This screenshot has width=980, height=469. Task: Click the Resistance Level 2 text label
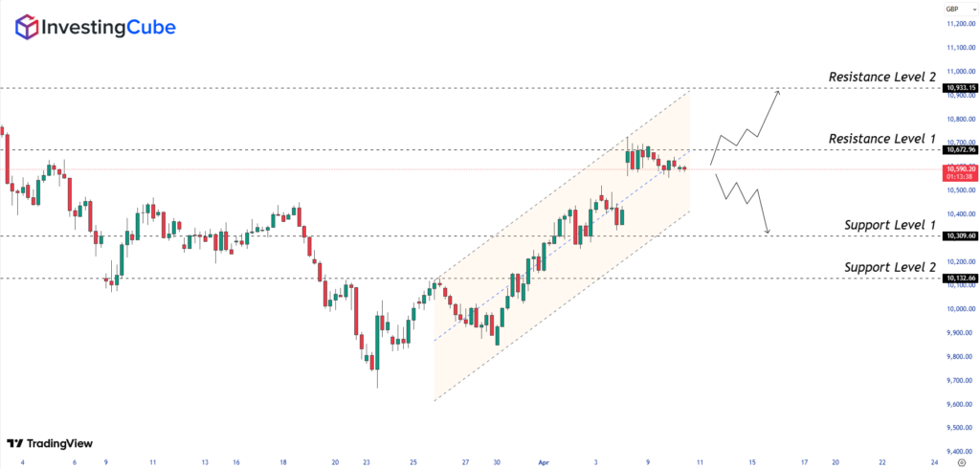tap(882, 76)
